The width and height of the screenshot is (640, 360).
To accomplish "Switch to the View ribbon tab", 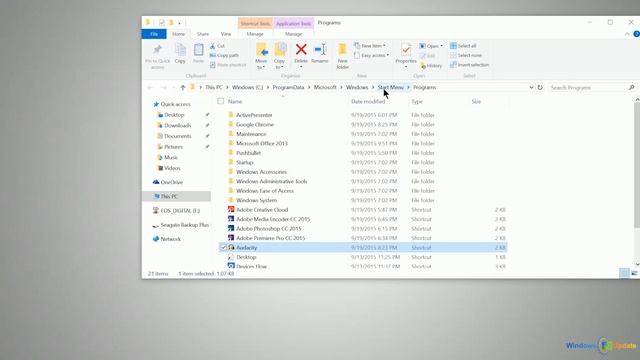I will pyautogui.click(x=226, y=34).
